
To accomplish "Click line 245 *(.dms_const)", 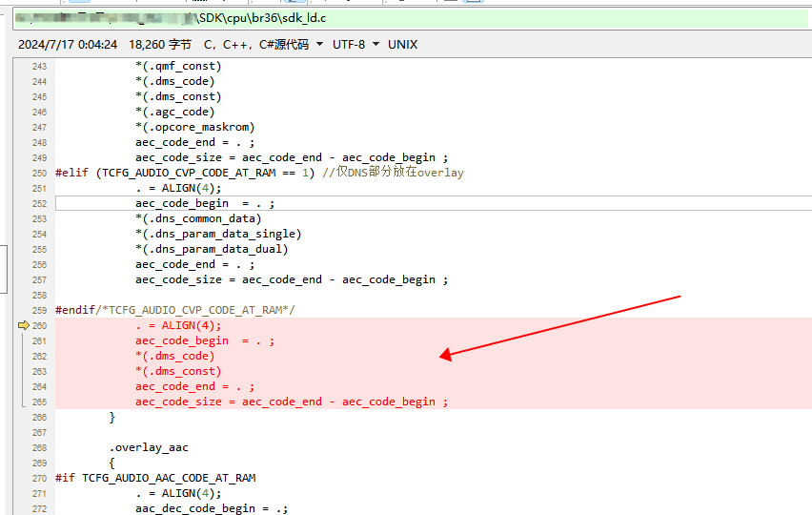I will [178, 97].
